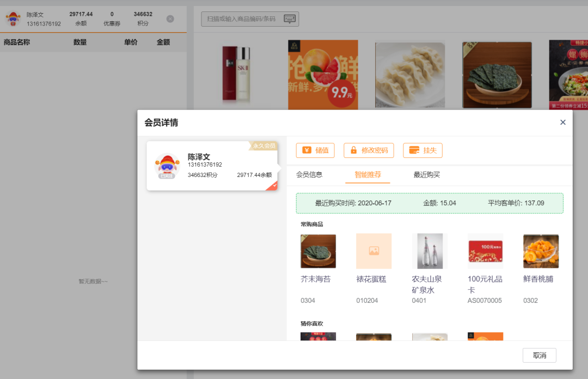Click the 29717.44余额 text on card
The height and width of the screenshot is (379, 588).
(254, 175)
